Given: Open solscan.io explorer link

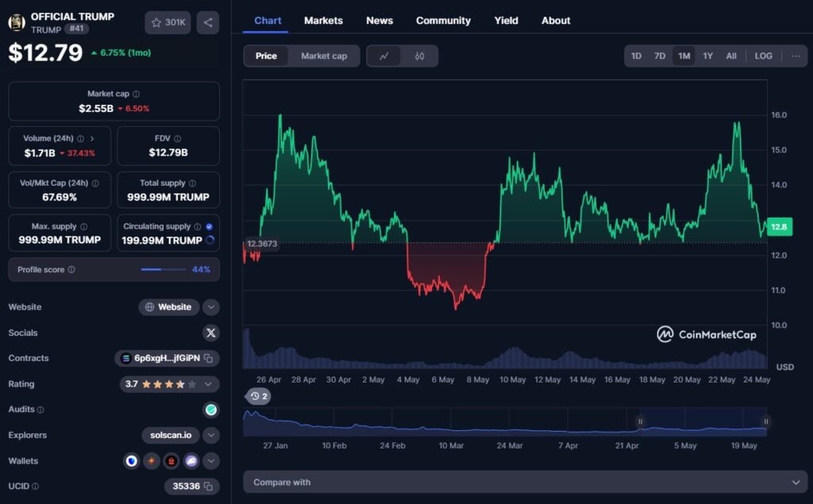Looking at the screenshot, I should coord(171,435).
